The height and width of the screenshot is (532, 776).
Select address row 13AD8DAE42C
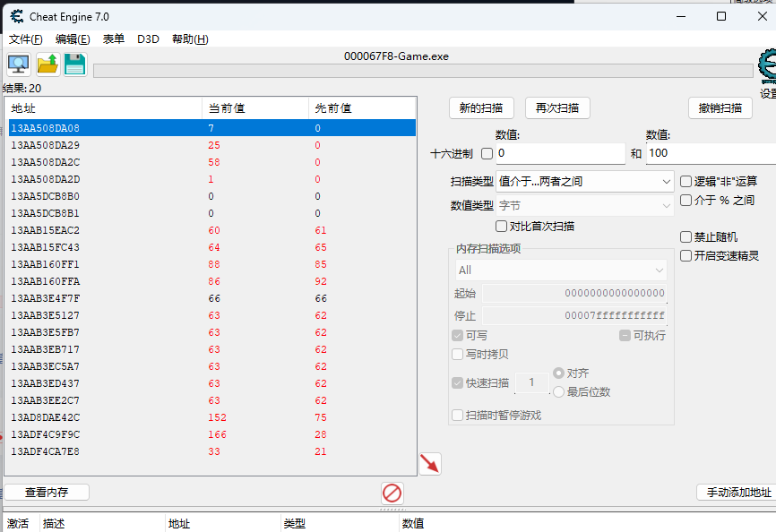pyautogui.click(x=211, y=417)
